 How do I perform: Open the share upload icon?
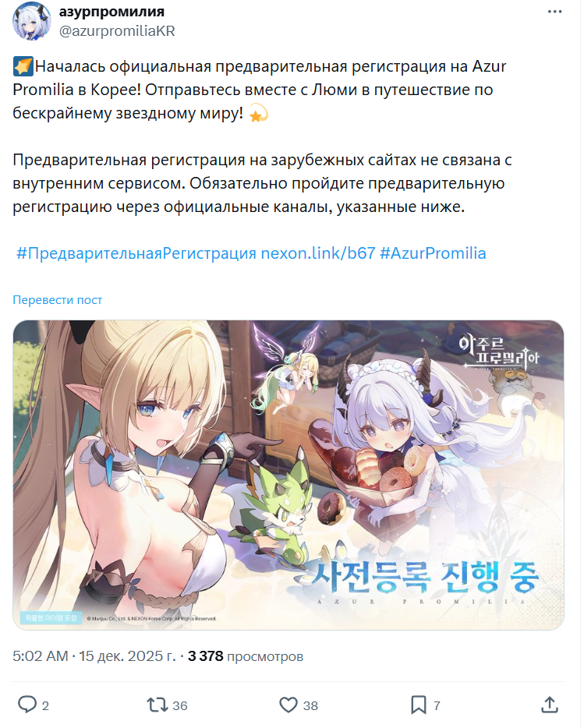pyautogui.click(x=550, y=705)
